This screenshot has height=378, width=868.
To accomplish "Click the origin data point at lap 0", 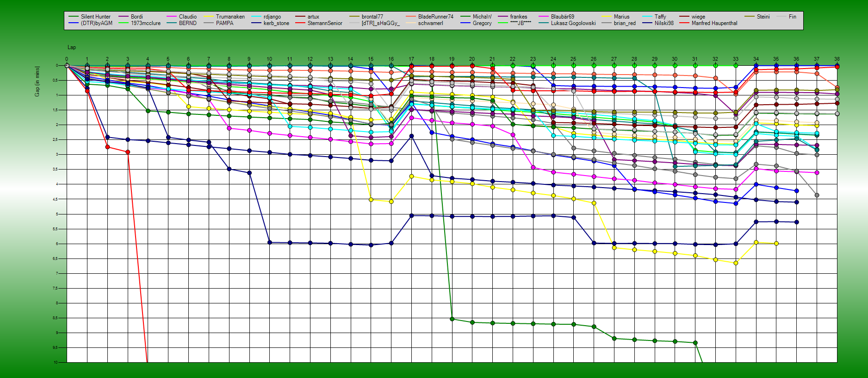I will [67, 65].
